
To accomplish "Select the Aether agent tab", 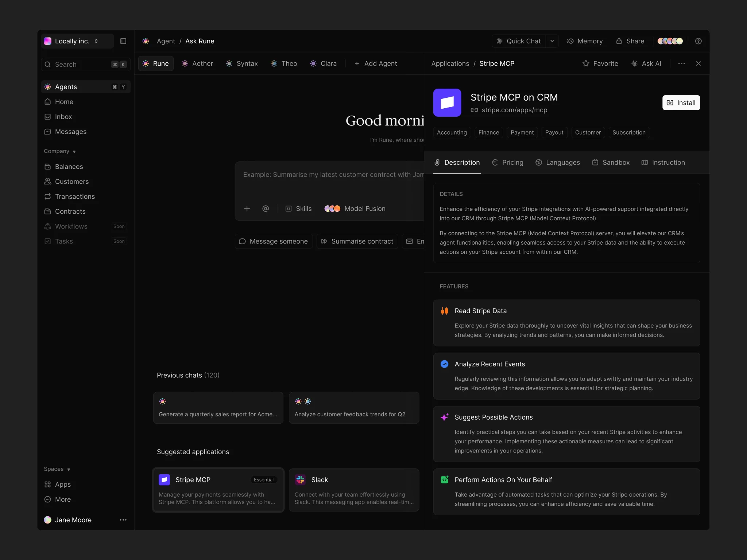I will click(197, 63).
